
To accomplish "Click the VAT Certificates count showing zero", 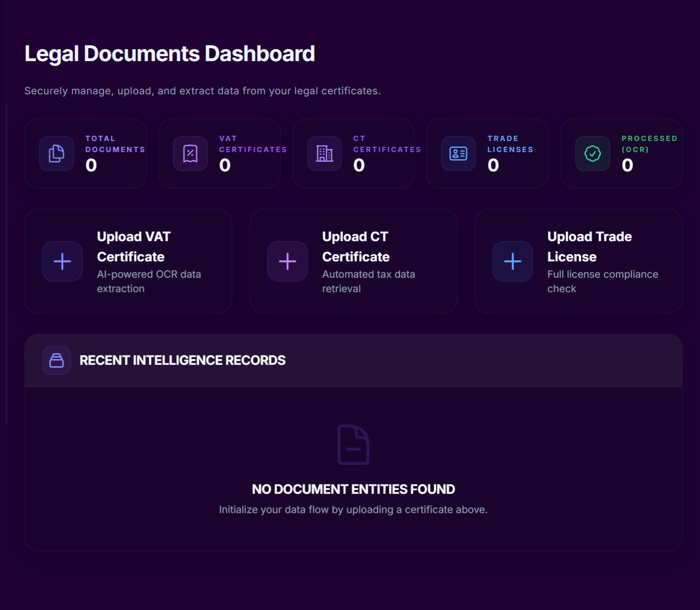I will [x=224, y=165].
